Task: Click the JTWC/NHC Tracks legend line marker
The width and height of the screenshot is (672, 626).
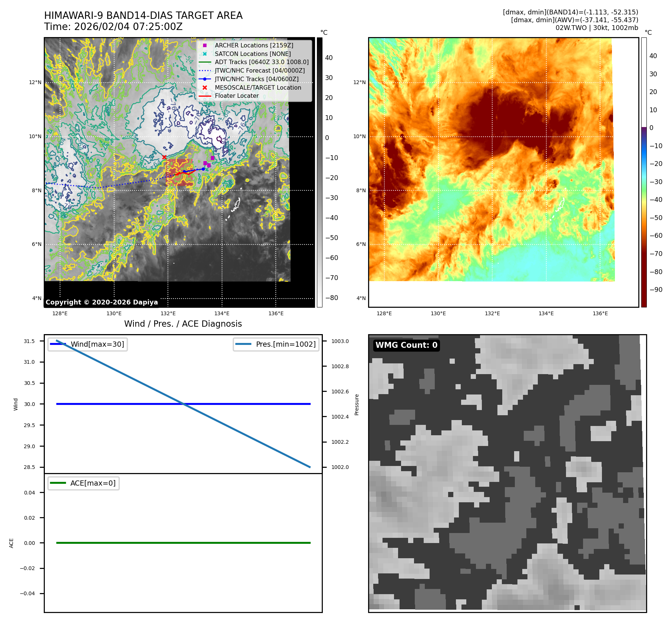Action: tap(205, 79)
